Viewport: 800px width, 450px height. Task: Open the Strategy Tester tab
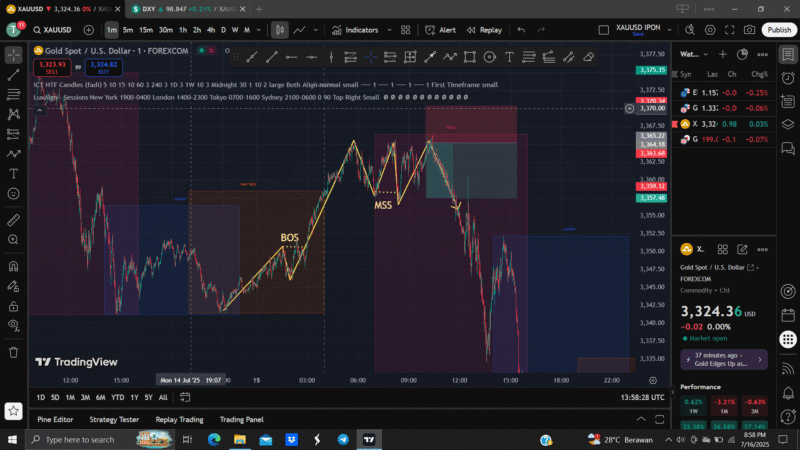tap(114, 419)
